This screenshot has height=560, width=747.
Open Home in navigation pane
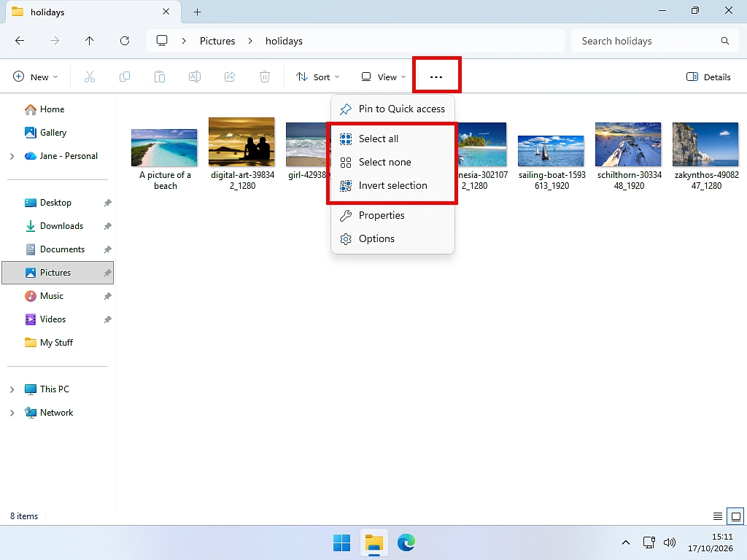[x=52, y=109]
